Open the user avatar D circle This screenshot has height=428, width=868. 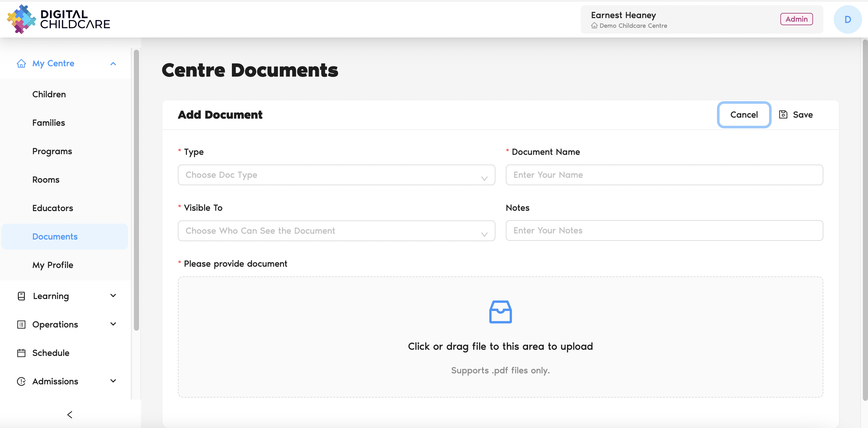tap(847, 19)
